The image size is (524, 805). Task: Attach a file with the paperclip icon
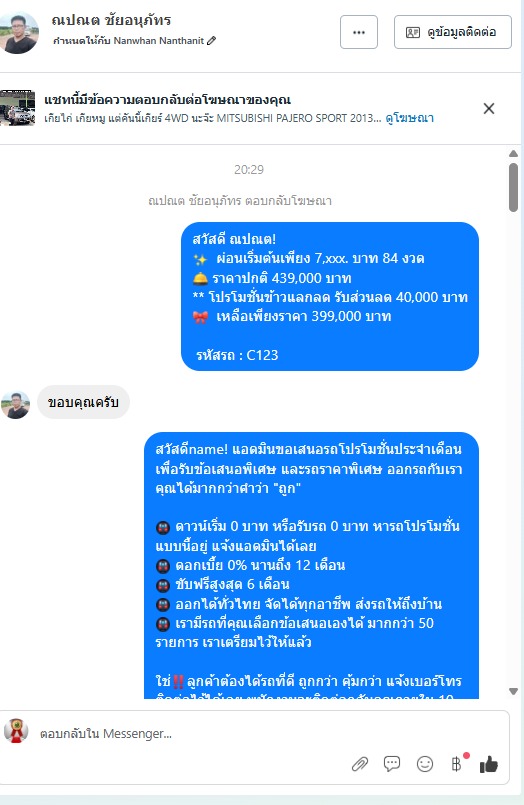point(360,764)
